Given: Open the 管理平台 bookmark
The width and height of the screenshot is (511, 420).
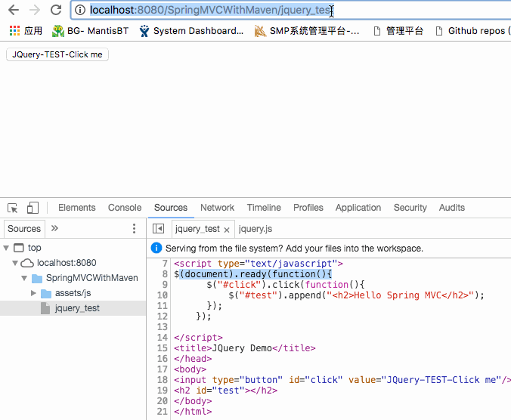Looking at the screenshot, I should tap(398, 31).
